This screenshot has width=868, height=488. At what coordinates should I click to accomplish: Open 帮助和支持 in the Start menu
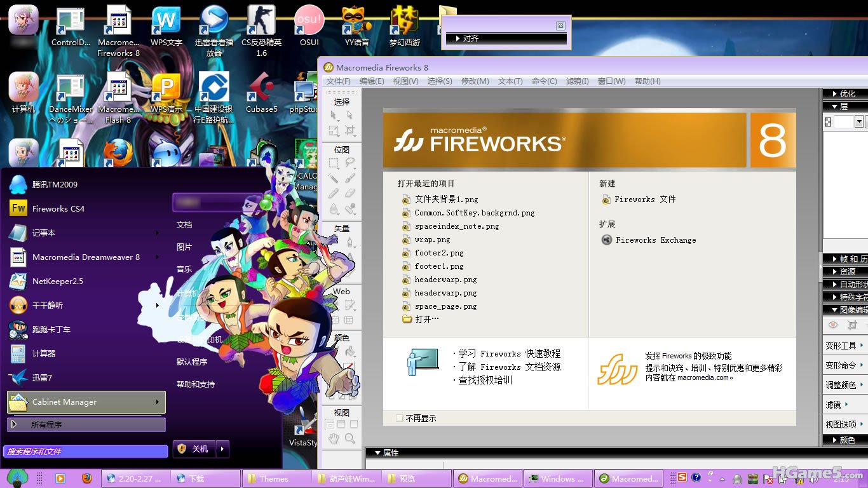[x=196, y=384]
